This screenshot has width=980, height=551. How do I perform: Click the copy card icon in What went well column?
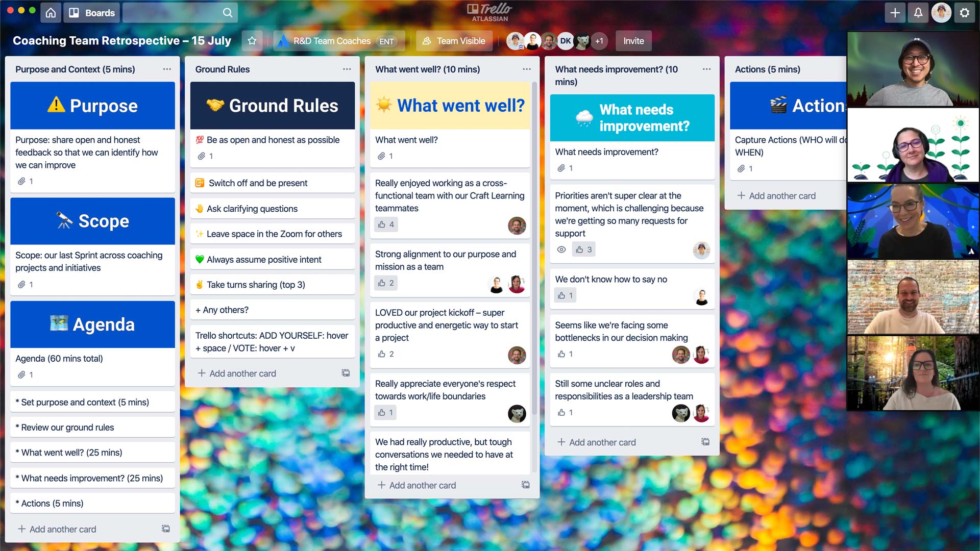pyautogui.click(x=525, y=485)
